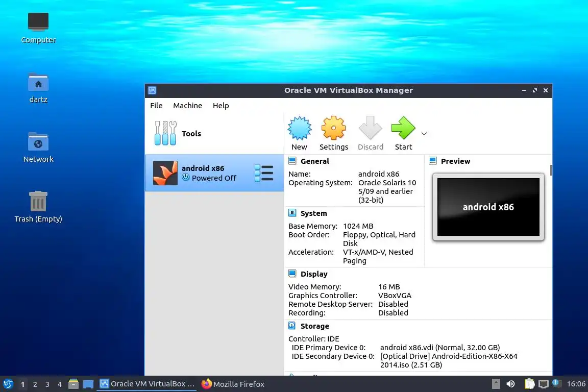Image resolution: width=588 pixels, height=392 pixels.
Task: Open the Storage section header link
Action: click(314, 326)
